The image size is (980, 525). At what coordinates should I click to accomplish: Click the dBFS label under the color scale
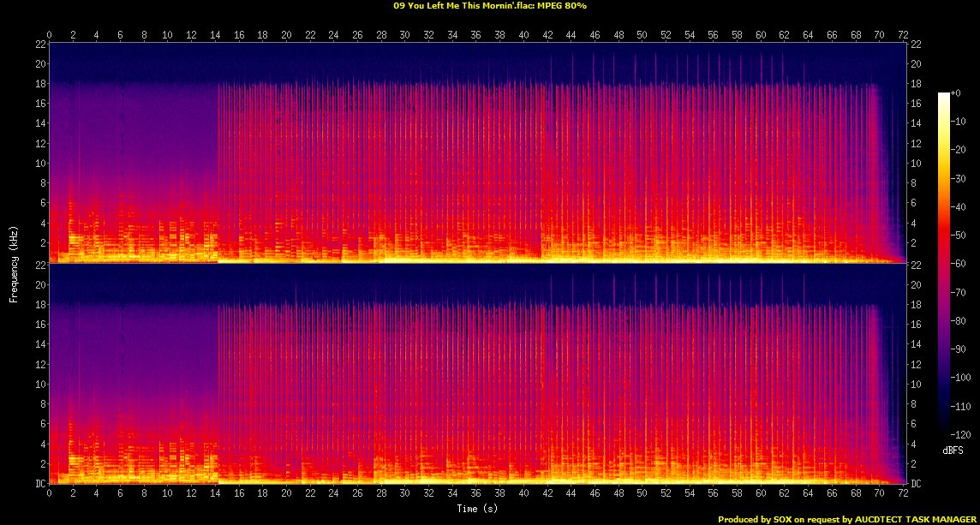pyautogui.click(x=951, y=449)
